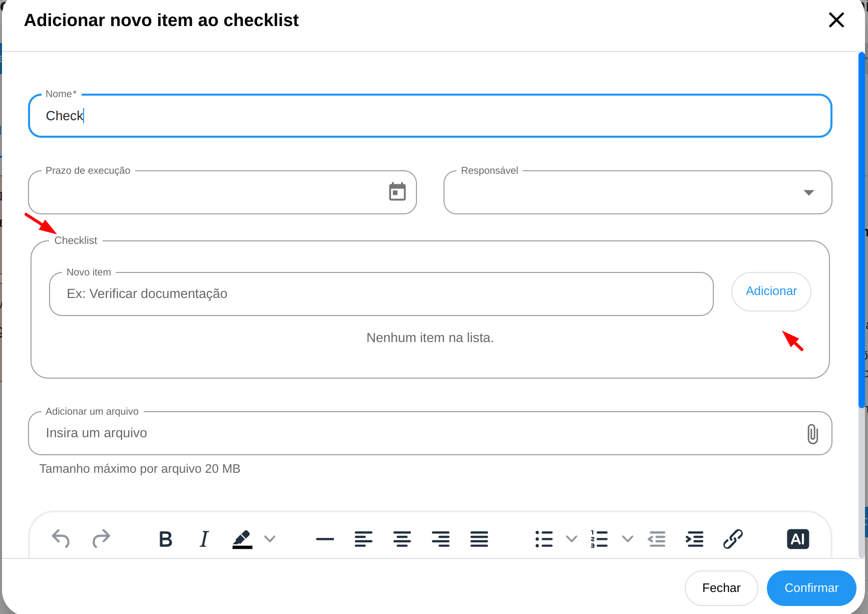Image resolution: width=868 pixels, height=614 pixels.
Task: Toggle italic text formatting
Action: tap(204, 539)
